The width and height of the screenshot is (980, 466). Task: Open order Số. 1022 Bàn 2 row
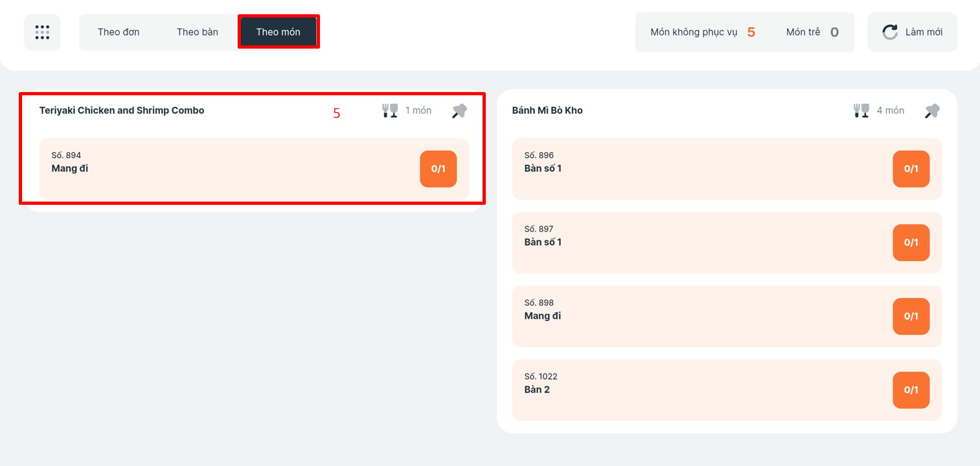[x=727, y=390]
